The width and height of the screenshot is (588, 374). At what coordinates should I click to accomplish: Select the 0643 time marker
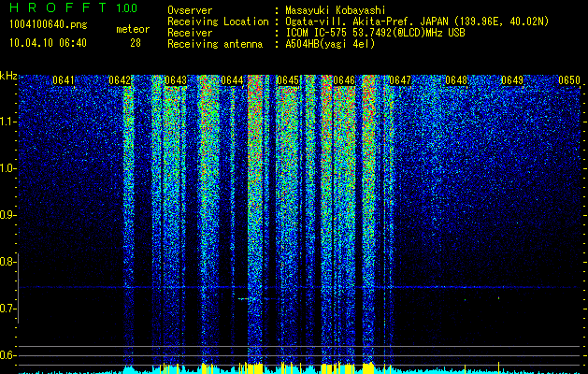pyautogui.click(x=176, y=80)
